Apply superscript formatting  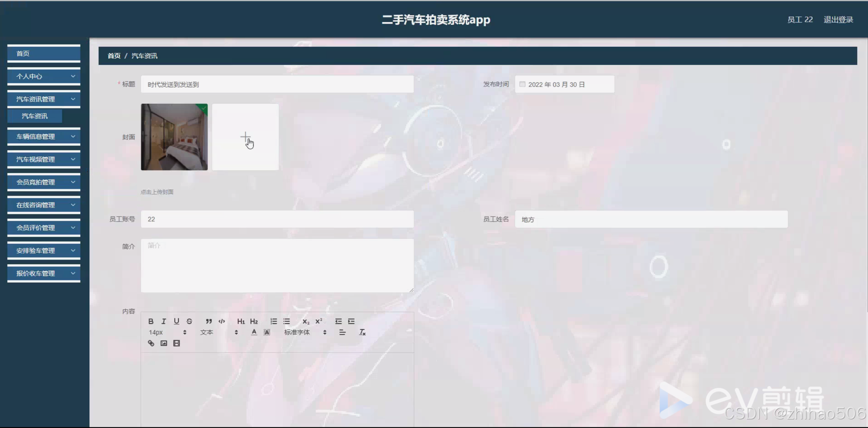click(319, 321)
